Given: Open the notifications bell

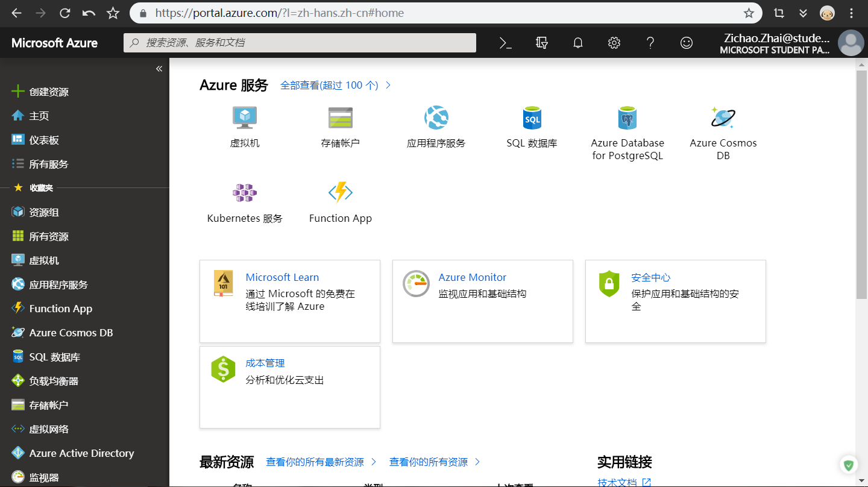Looking at the screenshot, I should [577, 43].
